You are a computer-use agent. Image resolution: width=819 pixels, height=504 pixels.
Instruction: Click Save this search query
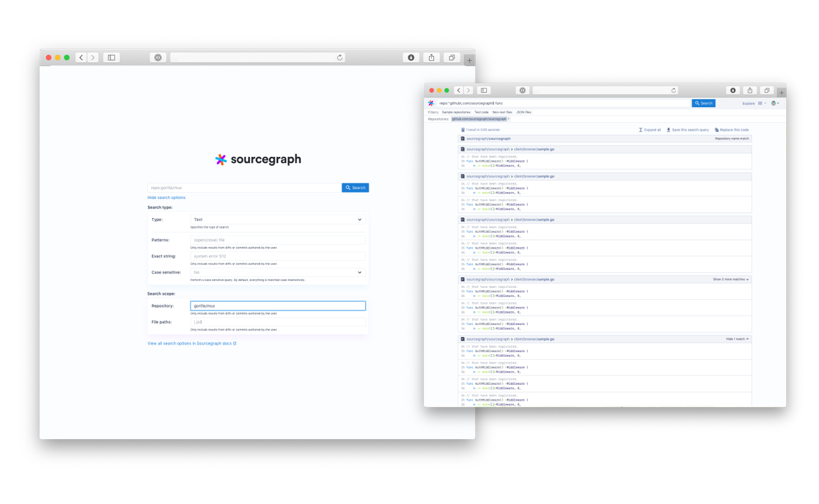click(x=687, y=130)
